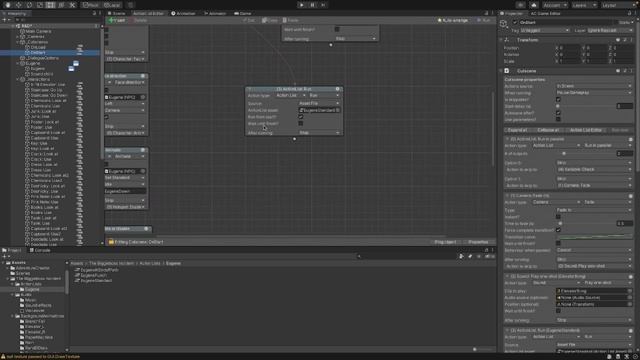This screenshot has width=640, height=360.
Task: Click the Step frame button
Action: click(323, 5)
